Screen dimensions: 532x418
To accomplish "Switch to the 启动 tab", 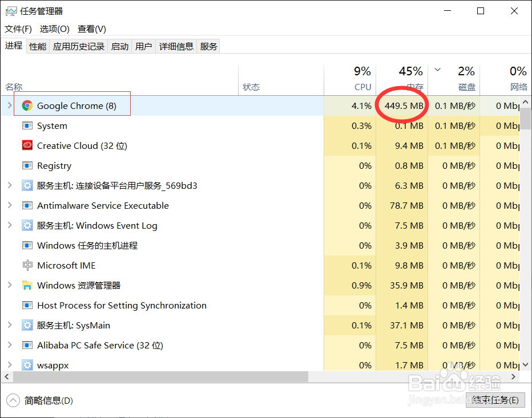I will [120, 46].
